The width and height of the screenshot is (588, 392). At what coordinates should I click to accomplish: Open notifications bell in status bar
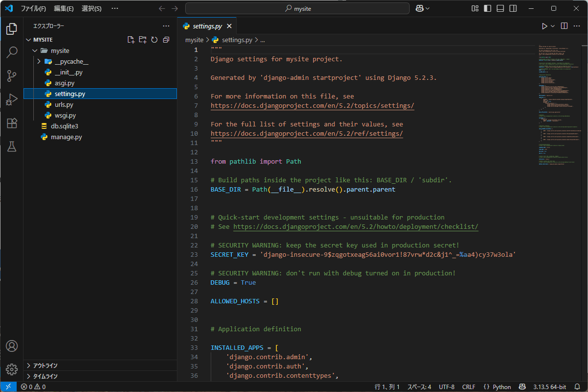(x=578, y=387)
